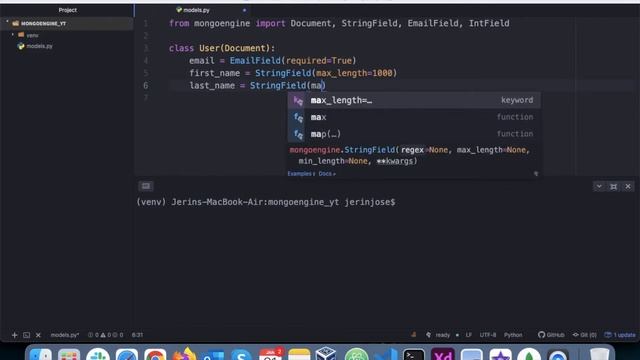Screen dimensions: 640x360
Task: Select the max function suggestion
Action: (x=414, y=117)
